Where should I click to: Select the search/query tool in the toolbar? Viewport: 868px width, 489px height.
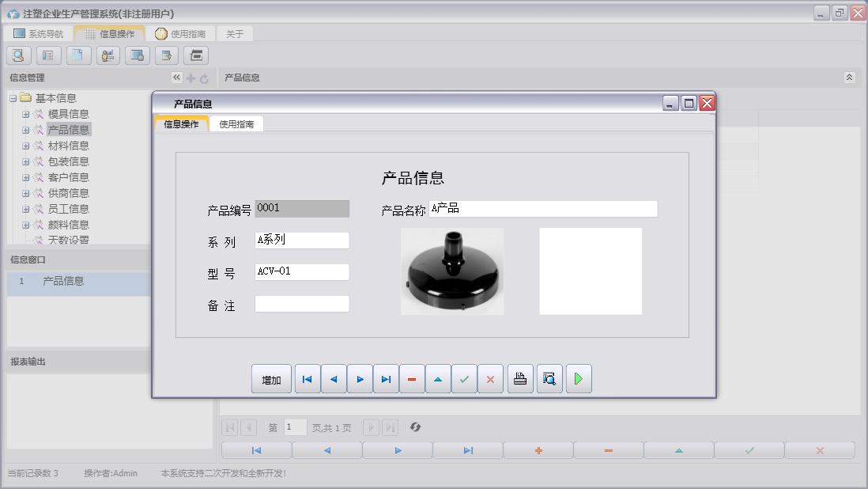pyautogui.click(x=17, y=55)
